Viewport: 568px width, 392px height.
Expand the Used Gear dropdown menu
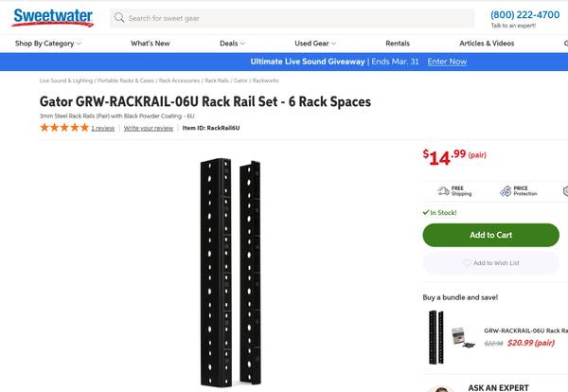pos(314,44)
